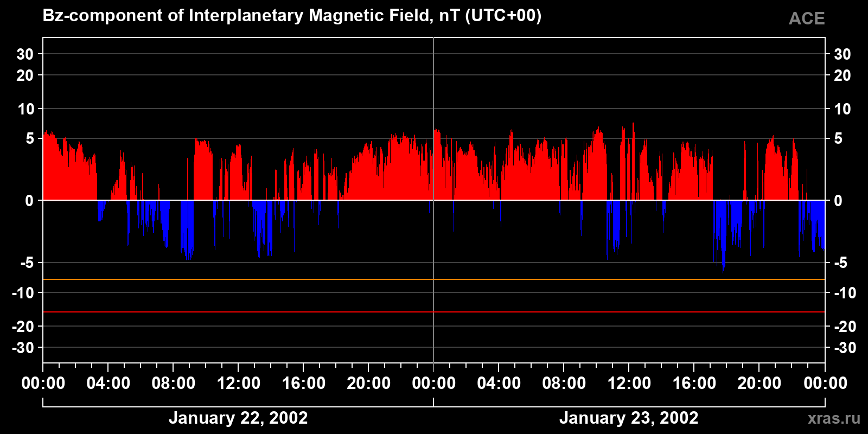This screenshot has height=434, width=868.
Task: Click the 16:00 time label under January 23
Action: tap(694, 383)
